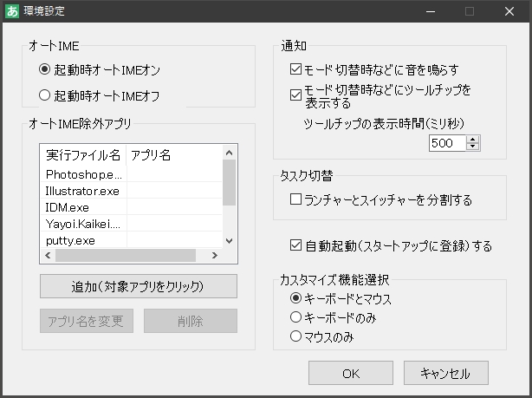
Task: Increase tooltip display time with up arrow
Action: tap(473, 140)
